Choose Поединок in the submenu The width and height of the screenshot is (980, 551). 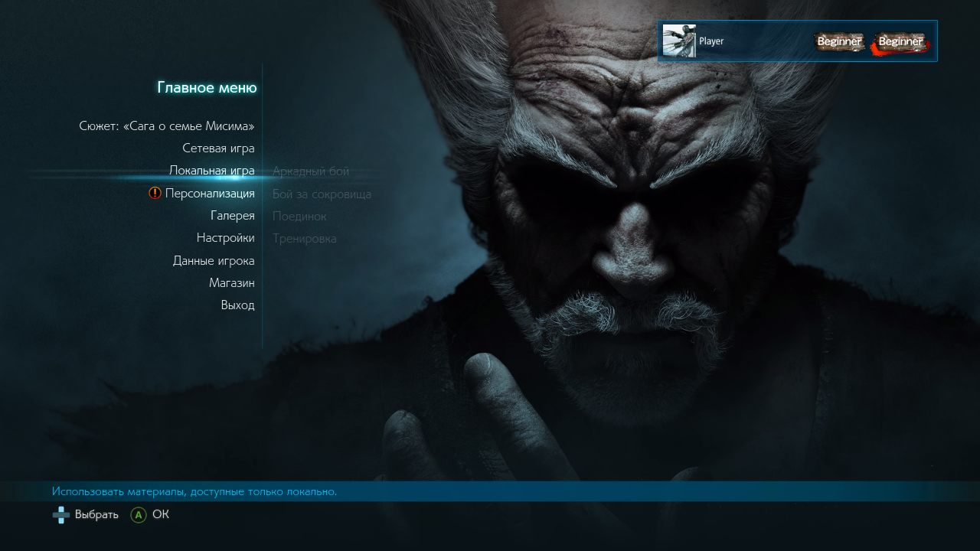(299, 217)
